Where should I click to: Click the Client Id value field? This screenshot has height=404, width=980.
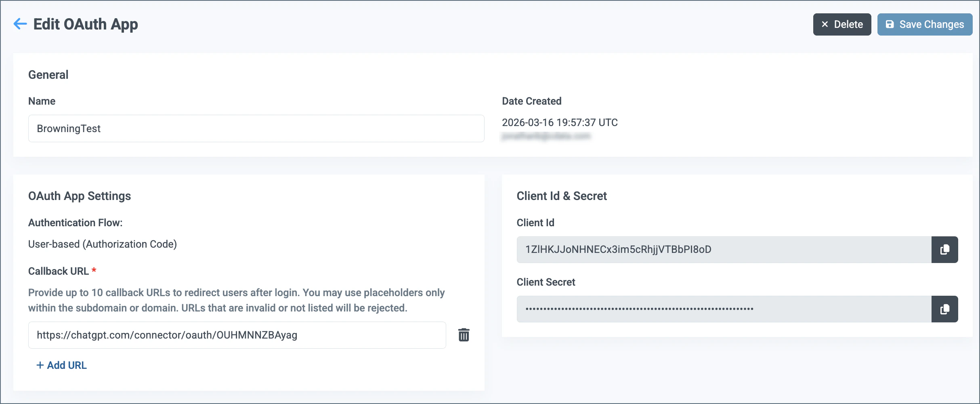(725, 249)
